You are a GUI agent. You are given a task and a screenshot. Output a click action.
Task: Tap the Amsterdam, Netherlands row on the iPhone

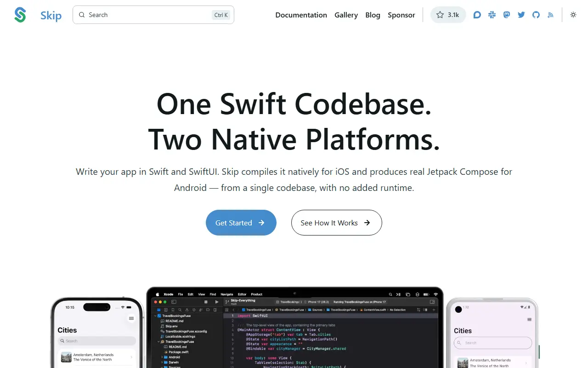97,357
